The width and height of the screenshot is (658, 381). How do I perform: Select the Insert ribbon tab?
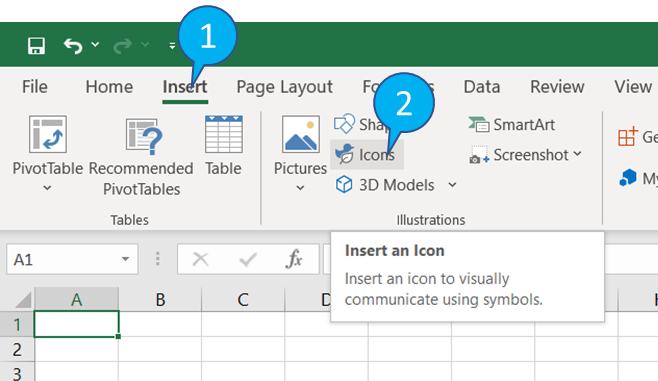click(185, 87)
